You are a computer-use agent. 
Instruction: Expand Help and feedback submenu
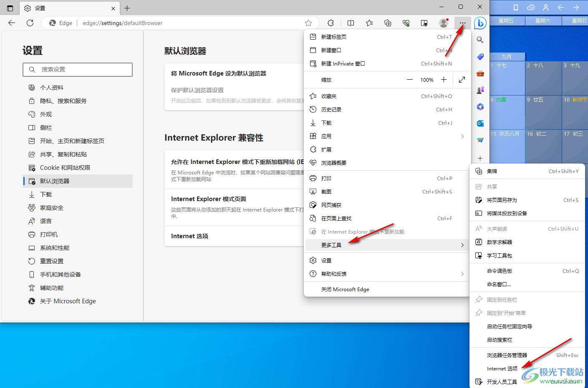coord(388,274)
